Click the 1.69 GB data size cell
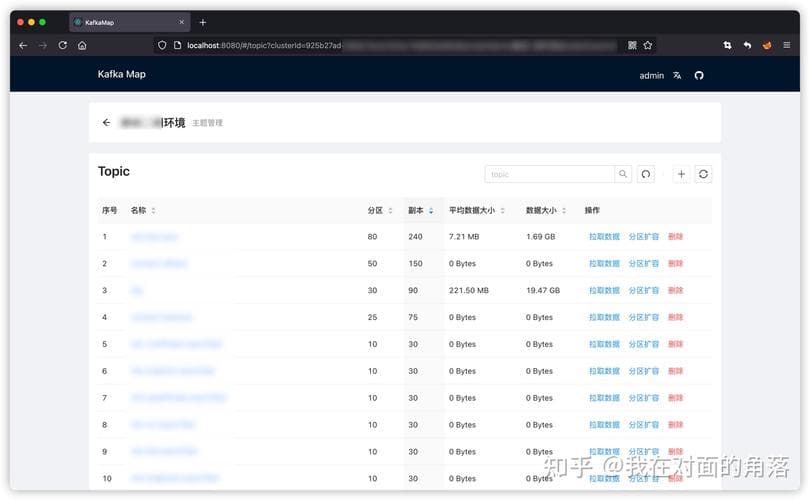 tap(540, 237)
